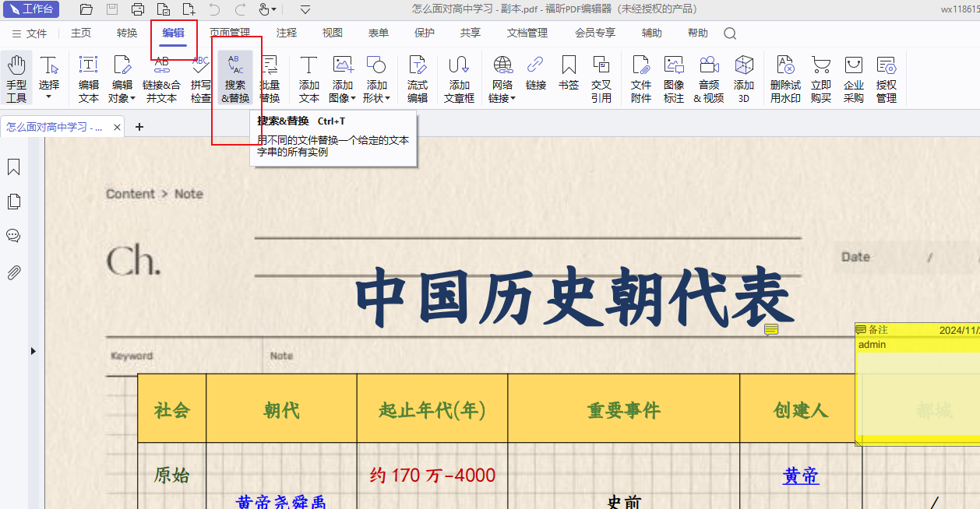Open the Audio & Video (音频&视频) tool
This screenshot has height=509, width=980.
coord(709,79)
